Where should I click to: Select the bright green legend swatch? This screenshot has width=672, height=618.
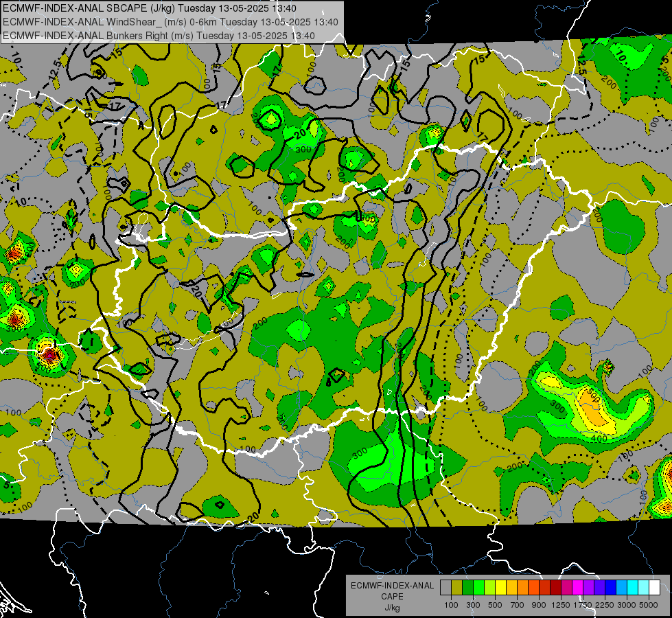478,588
